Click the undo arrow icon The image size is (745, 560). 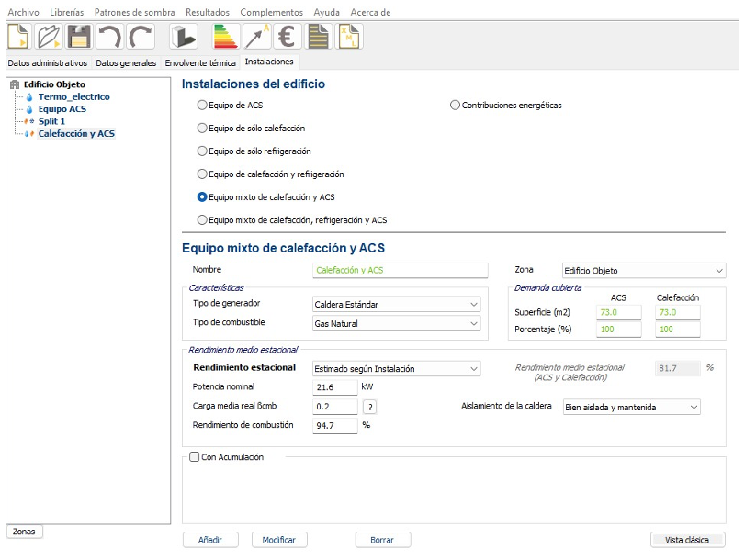pos(109,37)
